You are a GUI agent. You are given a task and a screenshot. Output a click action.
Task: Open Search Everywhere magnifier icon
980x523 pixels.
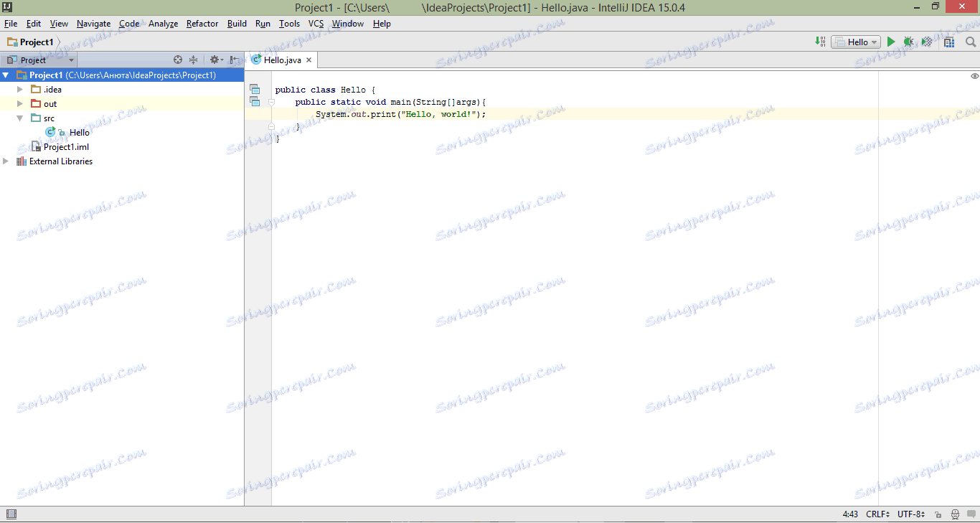tap(971, 42)
